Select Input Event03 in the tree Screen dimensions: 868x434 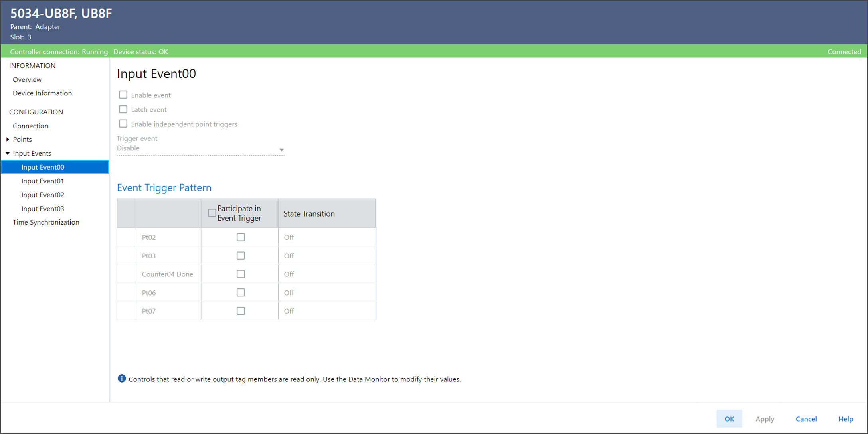point(43,209)
